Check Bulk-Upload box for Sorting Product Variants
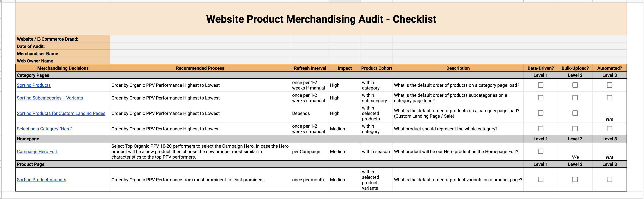Screen dimensions: 644x199 pyautogui.click(x=575, y=179)
